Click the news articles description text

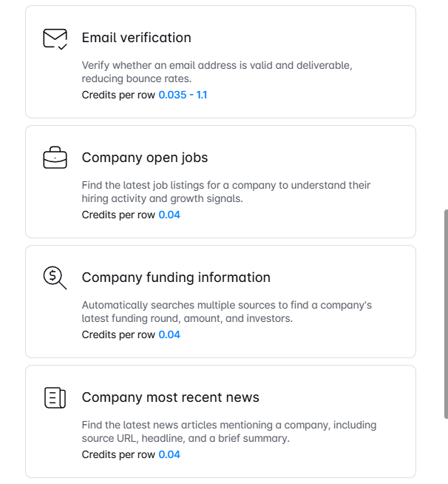point(229,431)
